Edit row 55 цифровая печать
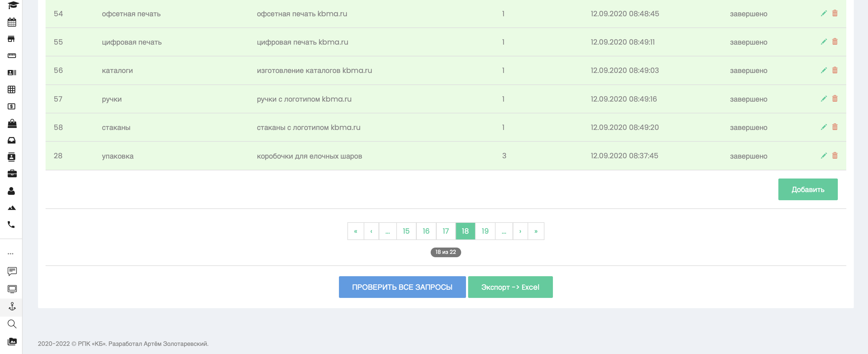The height and width of the screenshot is (354, 868). (x=824, y=42)
